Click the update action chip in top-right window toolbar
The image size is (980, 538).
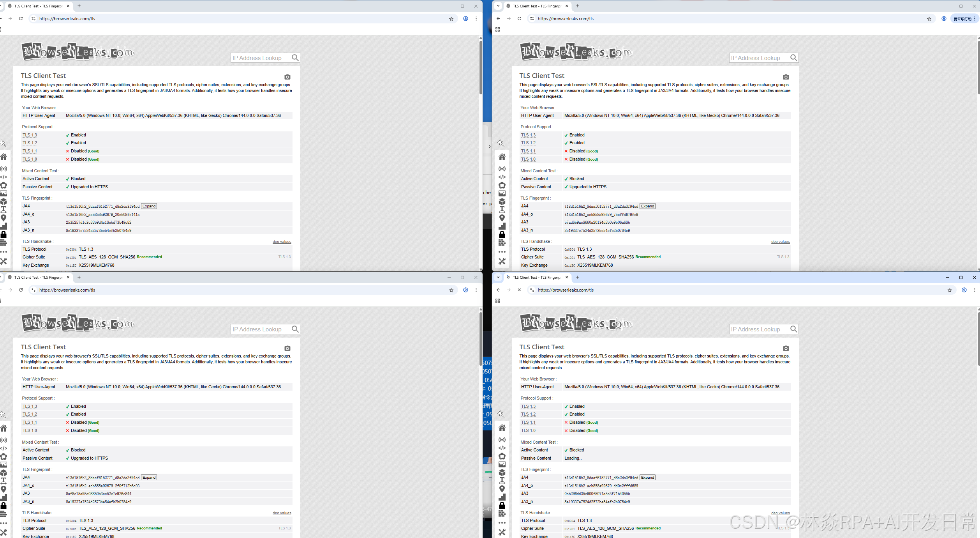(964, 19)
